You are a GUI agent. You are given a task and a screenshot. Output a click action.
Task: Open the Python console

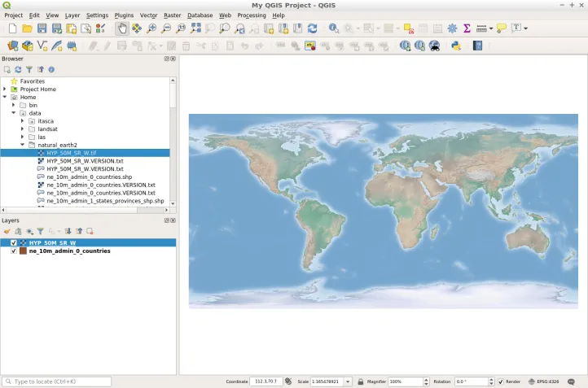pos(457,46)
